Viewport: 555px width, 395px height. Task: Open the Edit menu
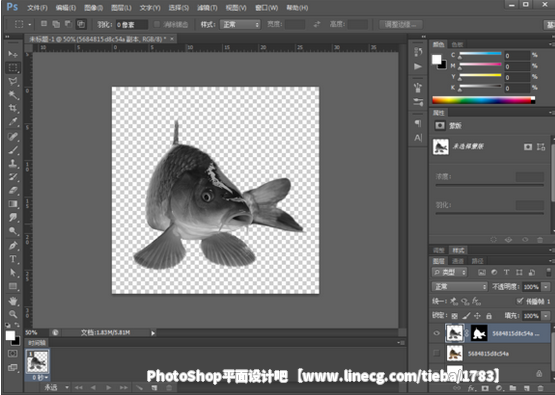coord(66,7)
